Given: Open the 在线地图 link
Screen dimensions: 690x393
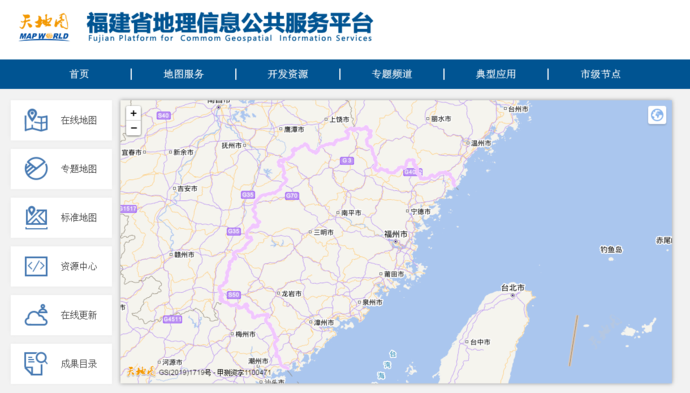Looking at the screenshot, I should 79,120.
